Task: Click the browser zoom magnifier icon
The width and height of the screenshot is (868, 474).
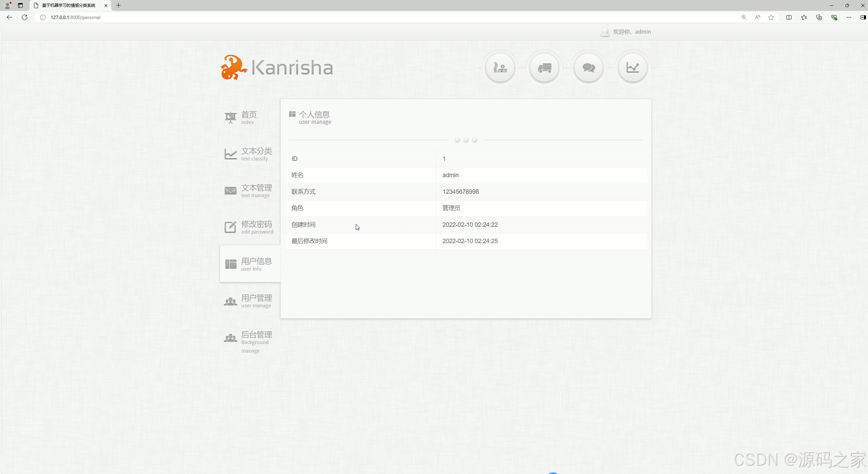Action: tap(744, 17)
